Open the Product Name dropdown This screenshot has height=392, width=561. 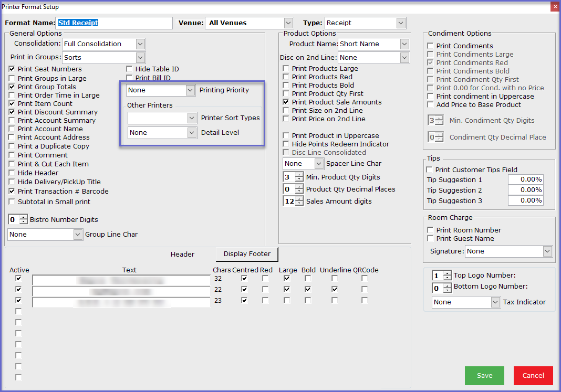coord(373,44)
